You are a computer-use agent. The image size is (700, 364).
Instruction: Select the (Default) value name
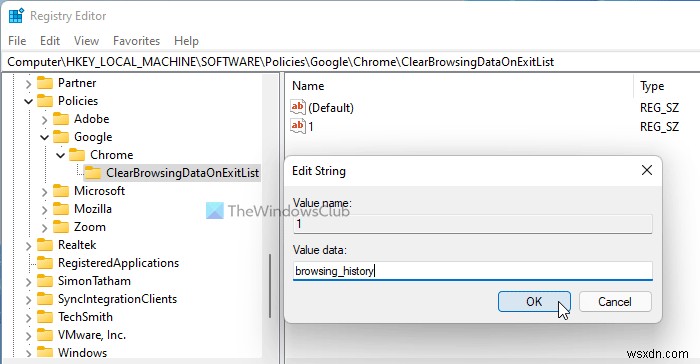pos(331,108)
